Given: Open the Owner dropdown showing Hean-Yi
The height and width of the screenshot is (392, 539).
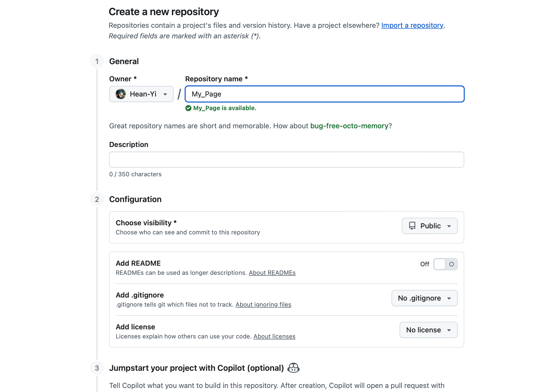Looking at the screenshot, I should pyautogui.click(x=141, y=94).
